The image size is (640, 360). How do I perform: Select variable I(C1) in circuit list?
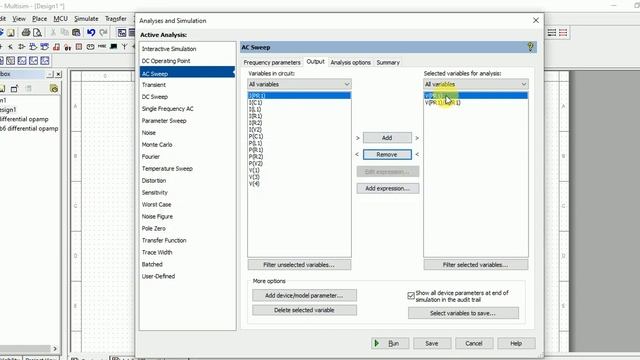(x=256, y=102)
